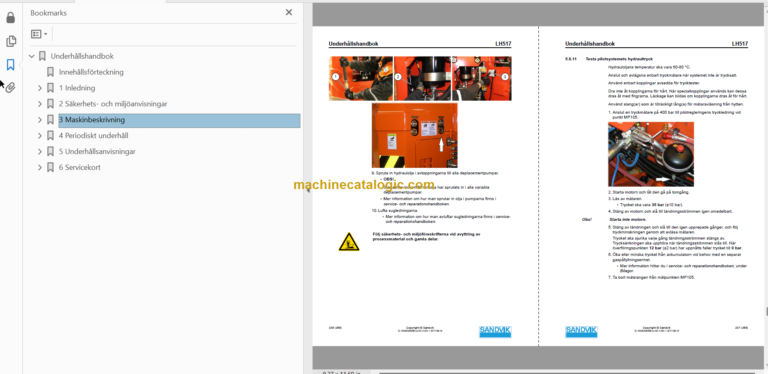Click bookmark icon beside Innehållsförteckning
The height and width of the screenshot is (374, 768).
[50, 72]
